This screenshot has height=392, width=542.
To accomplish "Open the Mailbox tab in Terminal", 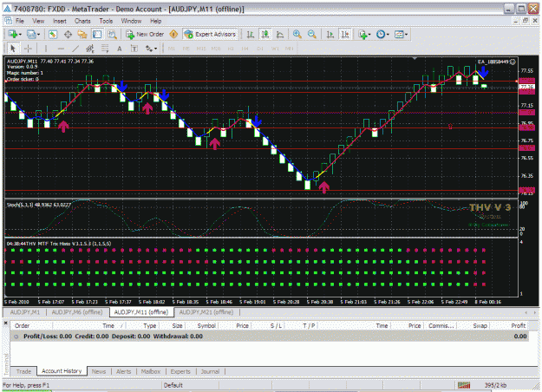I will 151,371.
